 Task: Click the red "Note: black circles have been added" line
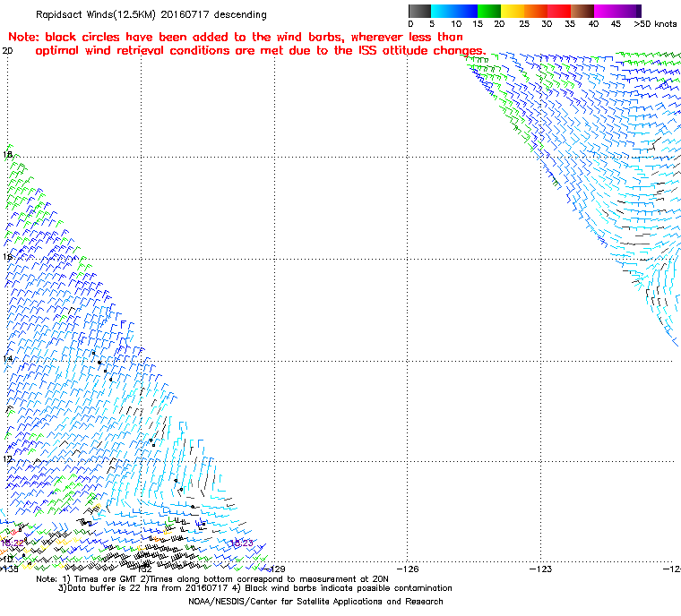236,37
